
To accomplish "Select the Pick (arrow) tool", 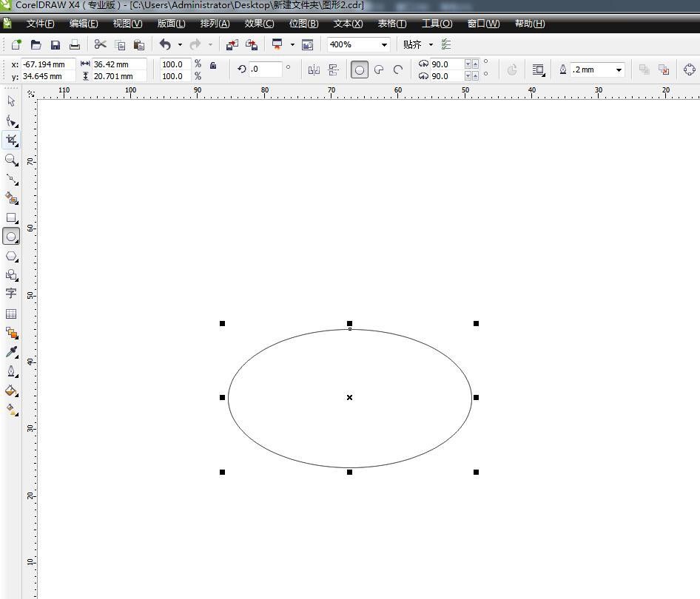I will tap(11, 101).
